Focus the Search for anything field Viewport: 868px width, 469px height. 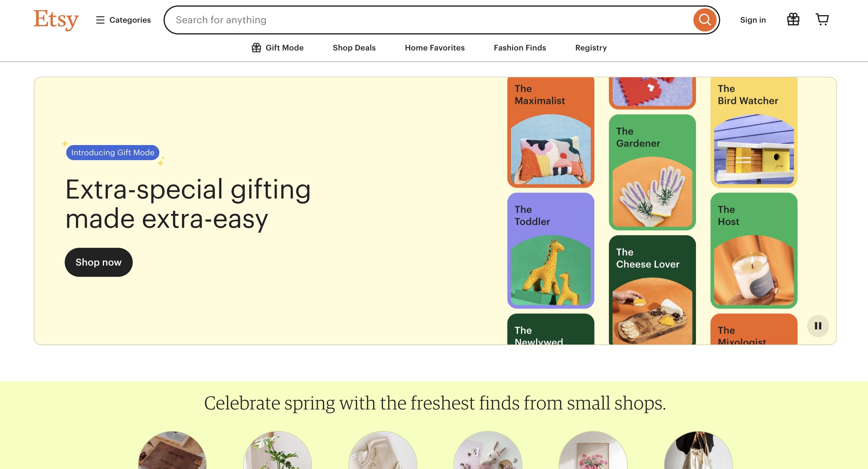[x=428, y=20]
